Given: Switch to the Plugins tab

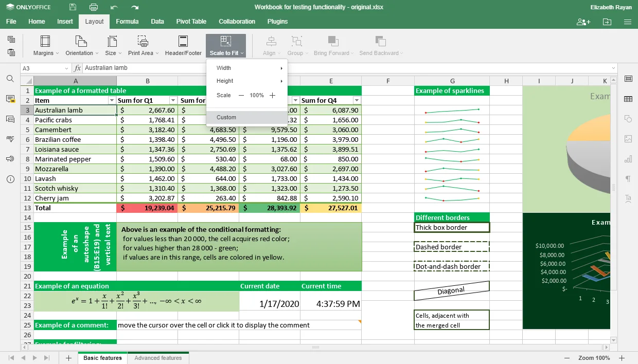Looking at the screenshot, I should point(277,22).
